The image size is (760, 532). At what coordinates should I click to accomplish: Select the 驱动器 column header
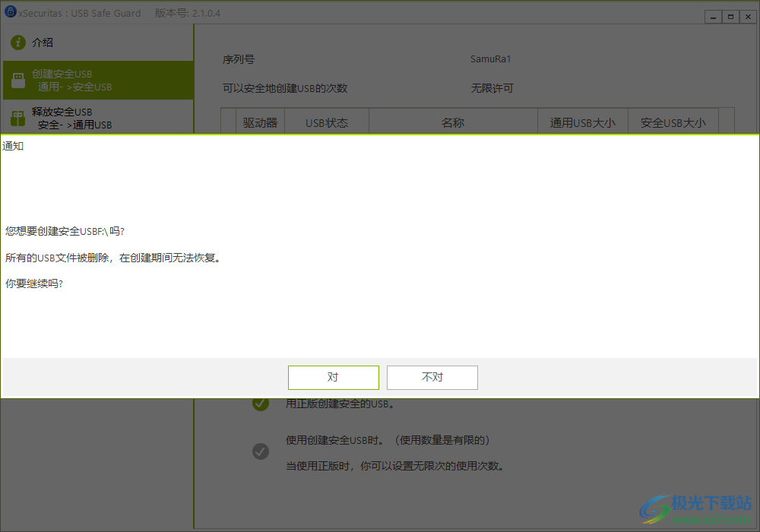tap(261, 121)
